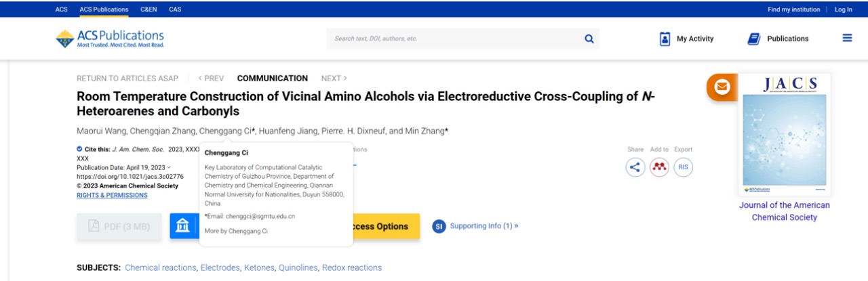Viewport: 868px width, 281px height.
Task: Click the Share article icon
Action: pyautogui.click(x=635, y=167)
